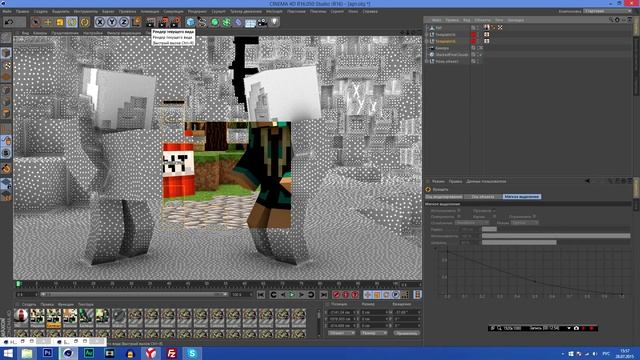Open the Создать menu in main menu bar
640x360 pixels.
pyautogui.click(x=40, y=11)
